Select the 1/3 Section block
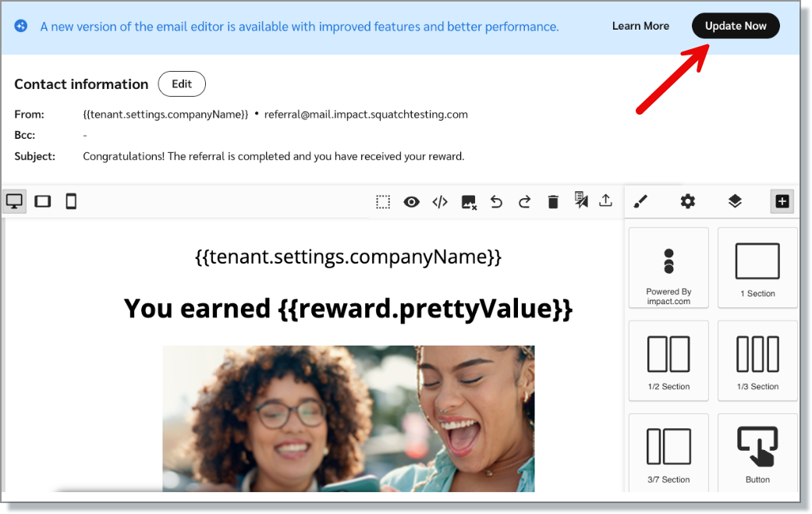Screen dimensions: 812x514 coord(757,361)
